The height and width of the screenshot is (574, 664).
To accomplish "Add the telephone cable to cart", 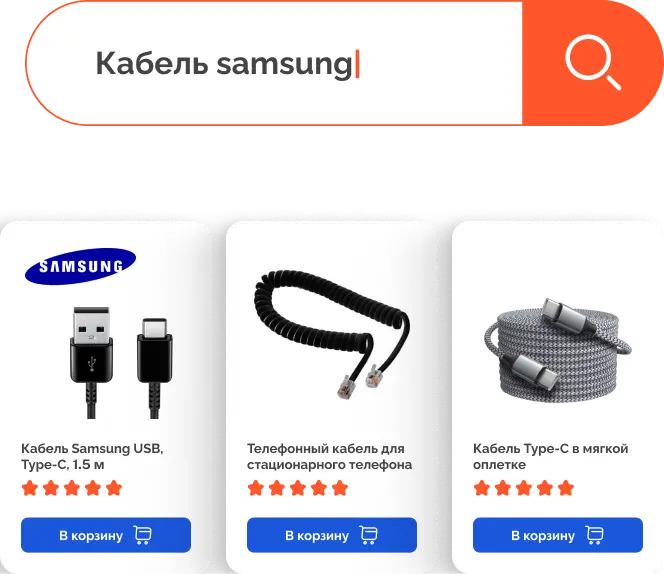I will [332, 535].
